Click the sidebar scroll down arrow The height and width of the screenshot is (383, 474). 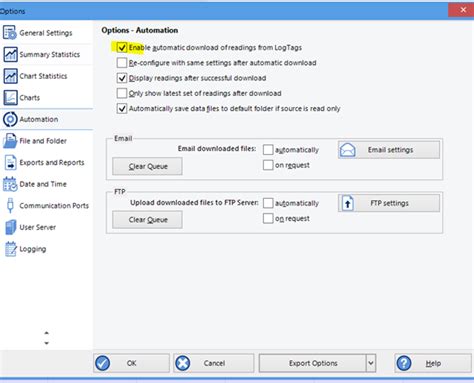(x=47, y=343)
